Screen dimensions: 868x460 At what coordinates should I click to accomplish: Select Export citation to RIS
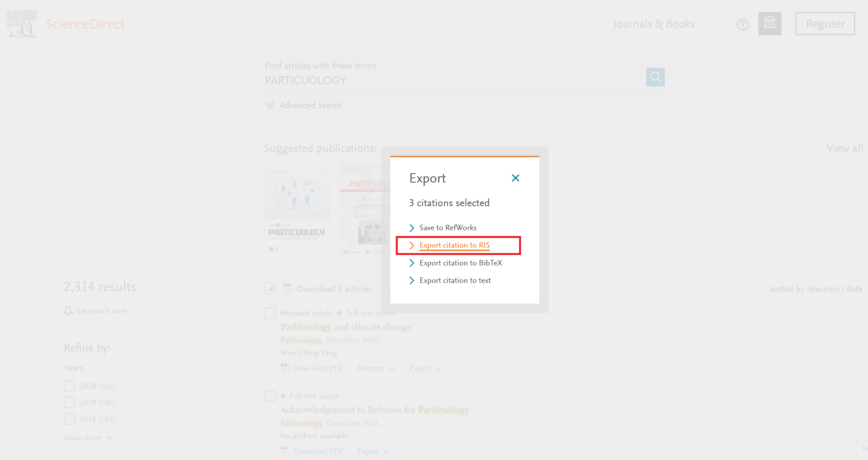pyautogui.click(x=449, y=245)
